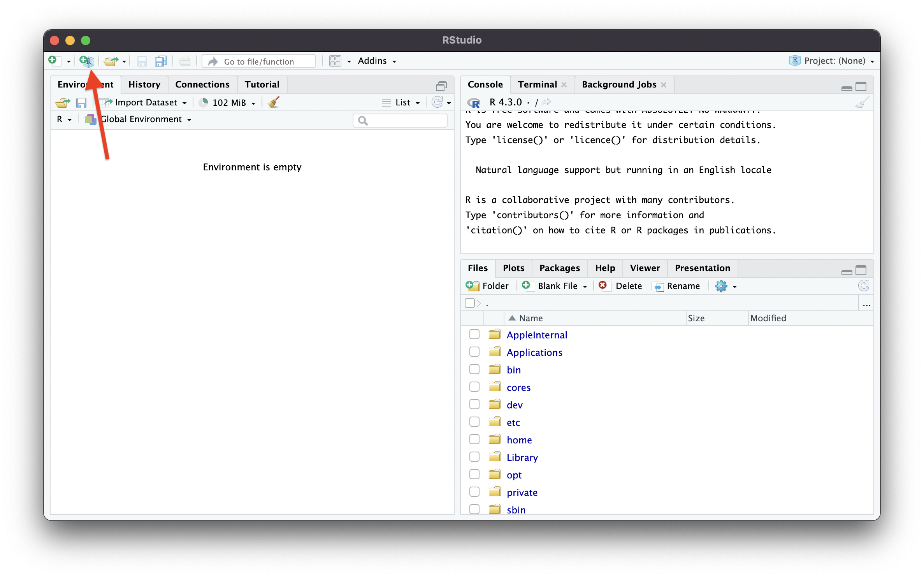Check the Applications folder checkbox
Screen dimensions: 924x578
[x=474, y=352]
